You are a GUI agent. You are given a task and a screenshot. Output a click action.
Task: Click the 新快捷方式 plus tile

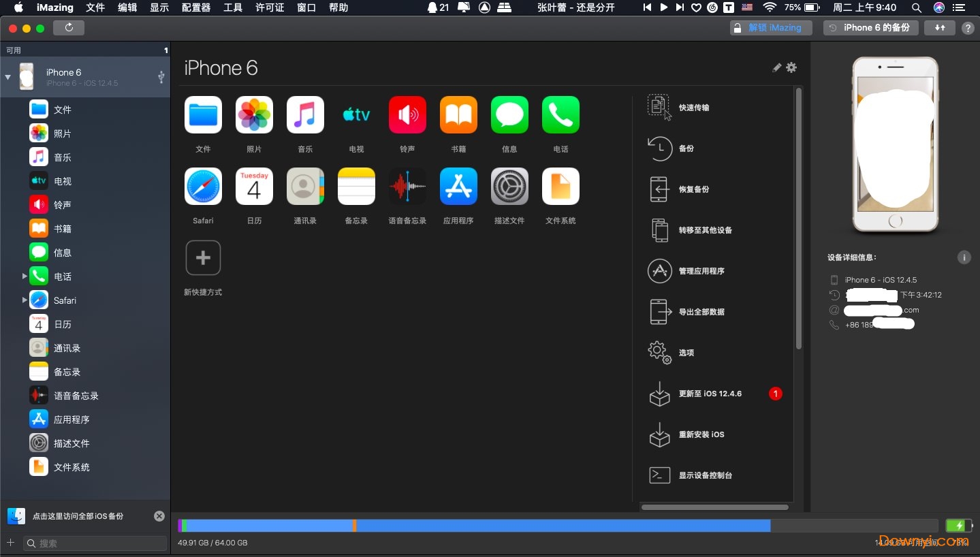(203, 257)
